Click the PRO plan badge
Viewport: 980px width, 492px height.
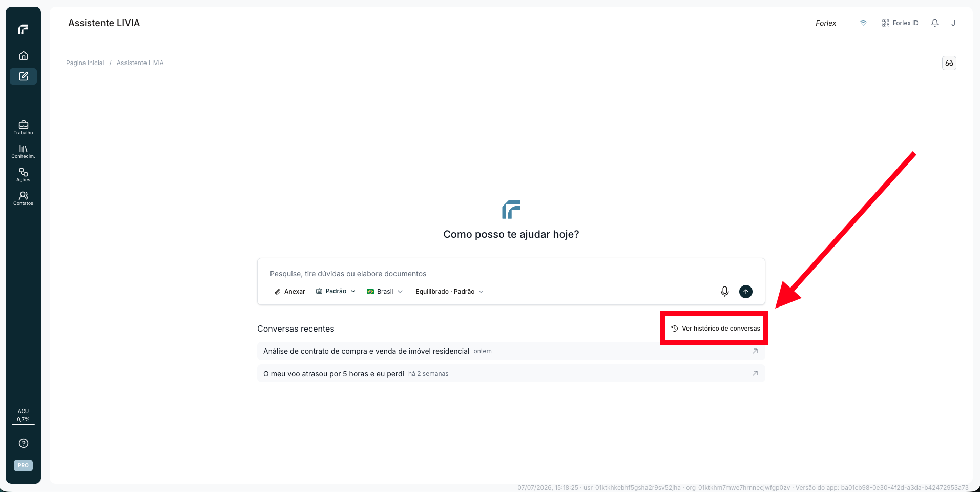point(24,465)
